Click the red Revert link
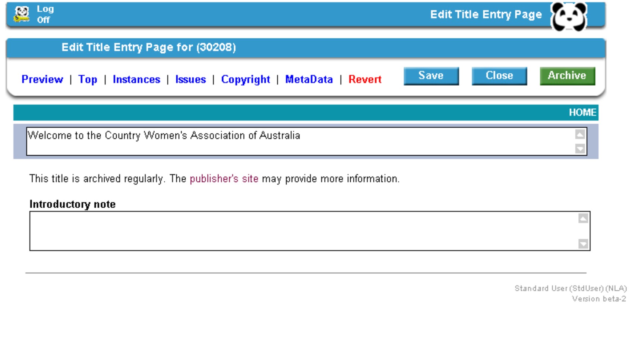Screen dimensions: 632x364 [365, 79]
